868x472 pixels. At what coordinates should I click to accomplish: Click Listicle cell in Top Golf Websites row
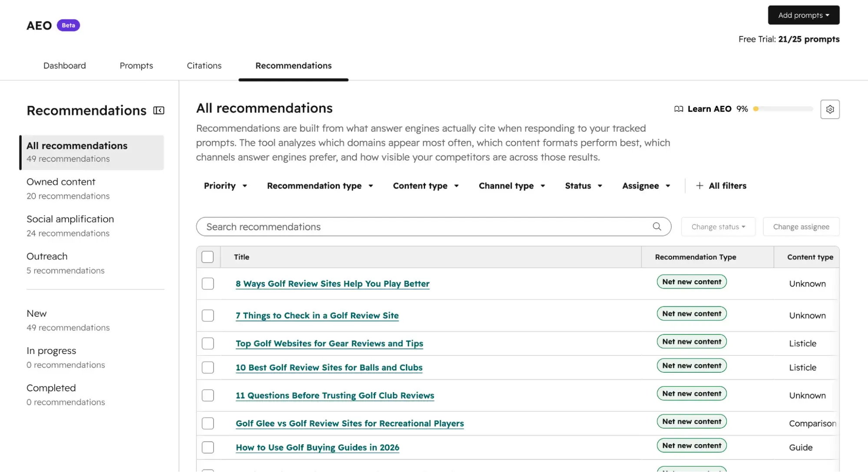[802, 344]
